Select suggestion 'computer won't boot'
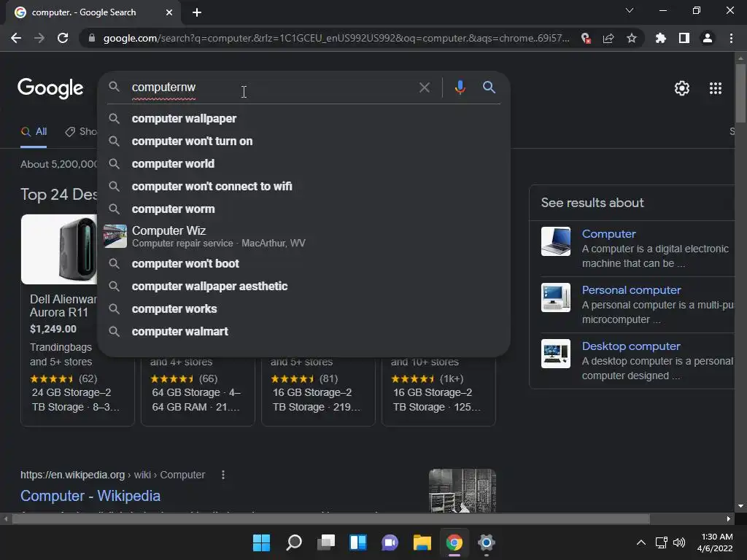Viewport: 747px width, 560px height. [x=303, y=264]
